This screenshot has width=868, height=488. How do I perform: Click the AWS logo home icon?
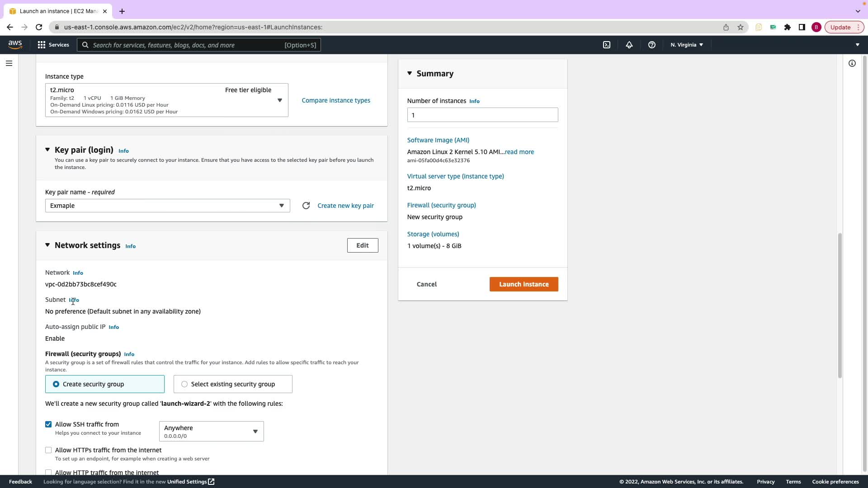(15, 44)
